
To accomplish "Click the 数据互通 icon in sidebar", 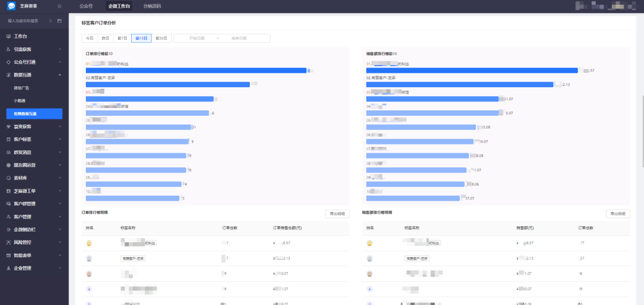I will tap(8, 75).
